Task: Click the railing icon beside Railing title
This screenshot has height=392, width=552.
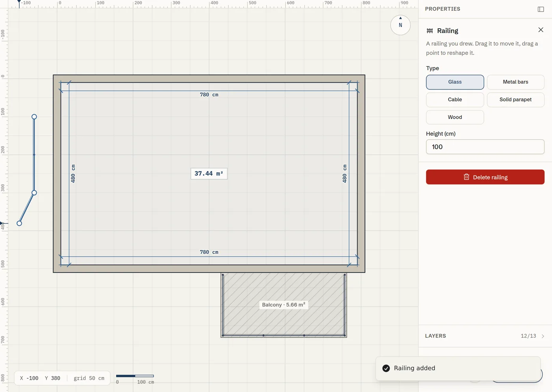Action: click(x=430, y=31)
